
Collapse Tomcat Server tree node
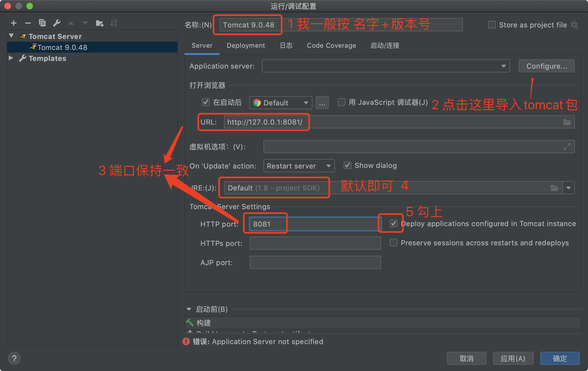(x=11, y=36)
